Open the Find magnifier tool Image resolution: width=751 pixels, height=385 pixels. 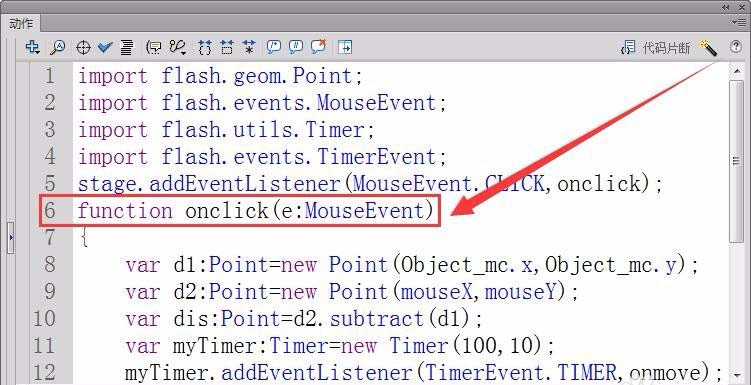tap(57, 47)
